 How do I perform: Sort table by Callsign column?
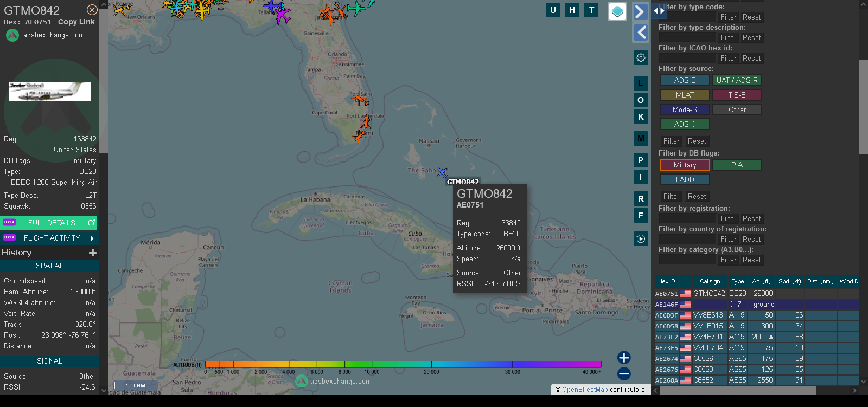point(710,281)
